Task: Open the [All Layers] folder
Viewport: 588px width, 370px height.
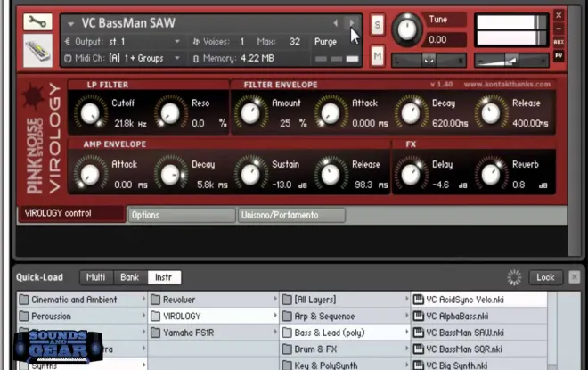Action: [345, 300]
